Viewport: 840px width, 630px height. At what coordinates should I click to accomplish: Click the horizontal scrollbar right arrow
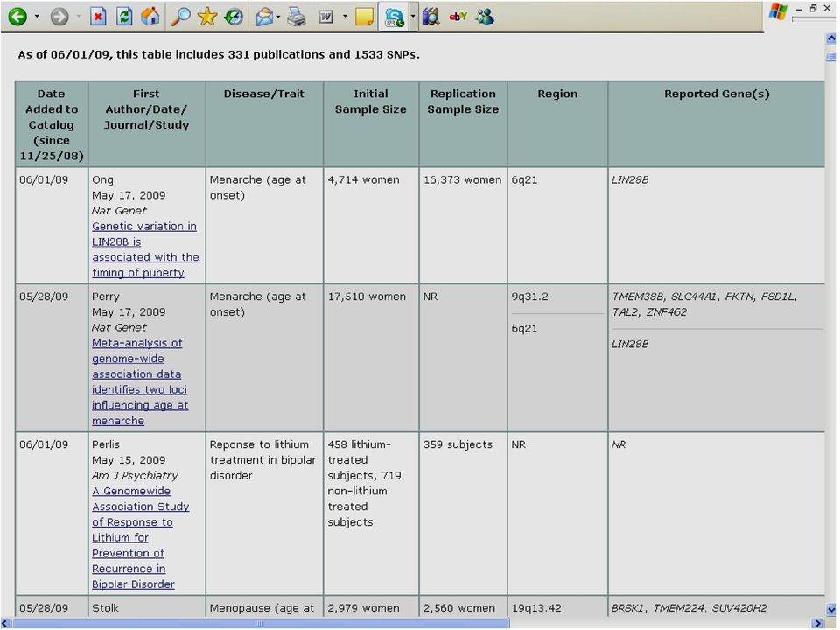click(817, 623)
